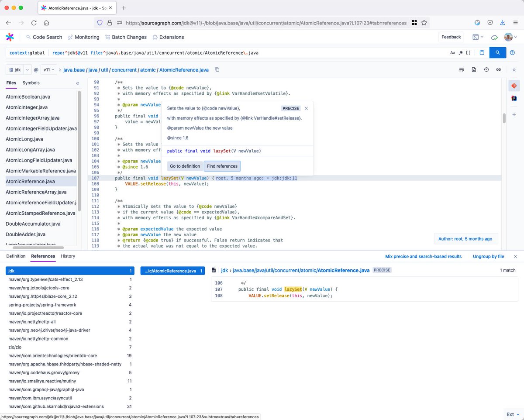Switch to the Symbols tab
524x420 pixels.
click(31, 83)
